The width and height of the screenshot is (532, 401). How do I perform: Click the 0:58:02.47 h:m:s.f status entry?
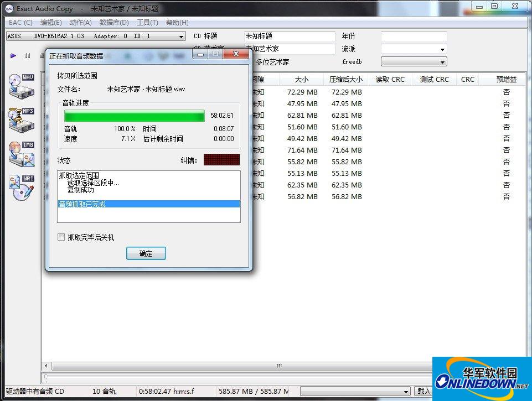[x=166, y=391]
